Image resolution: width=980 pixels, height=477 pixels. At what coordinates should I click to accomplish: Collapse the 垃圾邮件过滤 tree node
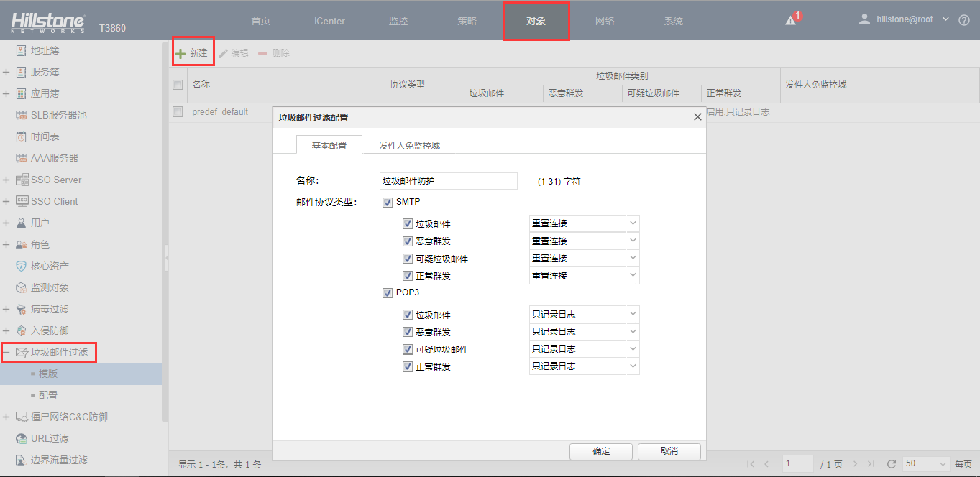(6, 352)
